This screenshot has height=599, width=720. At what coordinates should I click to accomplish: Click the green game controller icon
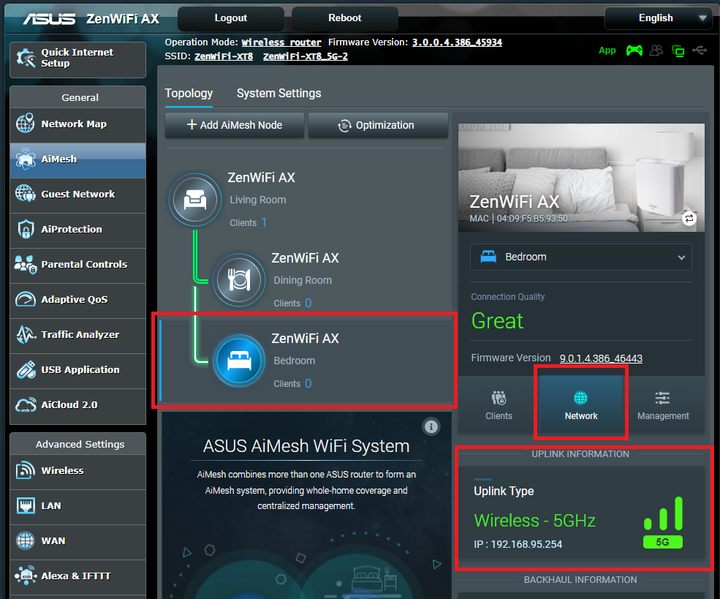coord(634,51)
